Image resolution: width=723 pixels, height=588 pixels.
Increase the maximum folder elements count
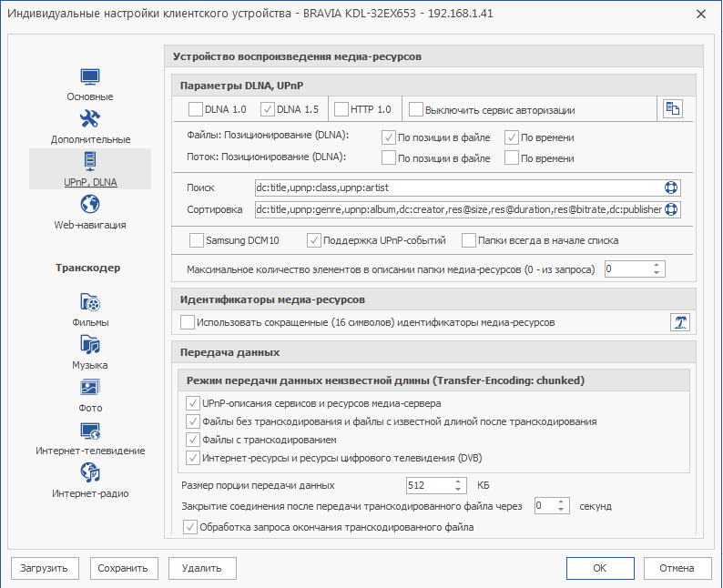click(x=658, y=265)
